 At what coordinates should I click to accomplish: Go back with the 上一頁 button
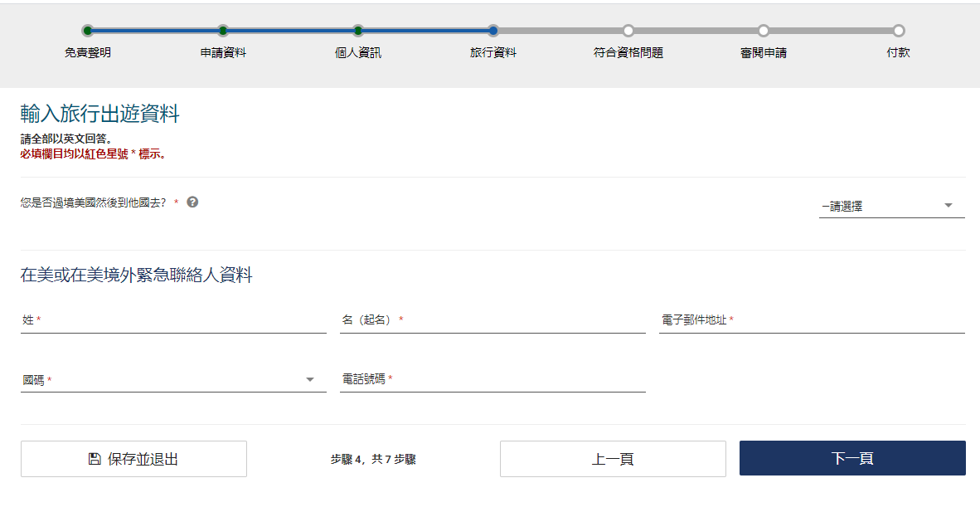pos(613,459)
